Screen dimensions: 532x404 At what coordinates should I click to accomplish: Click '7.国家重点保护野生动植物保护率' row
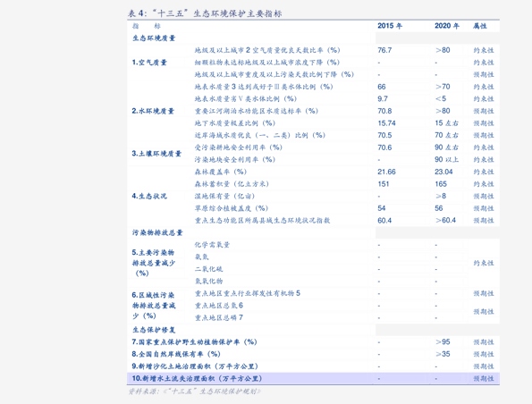point(194,342)
